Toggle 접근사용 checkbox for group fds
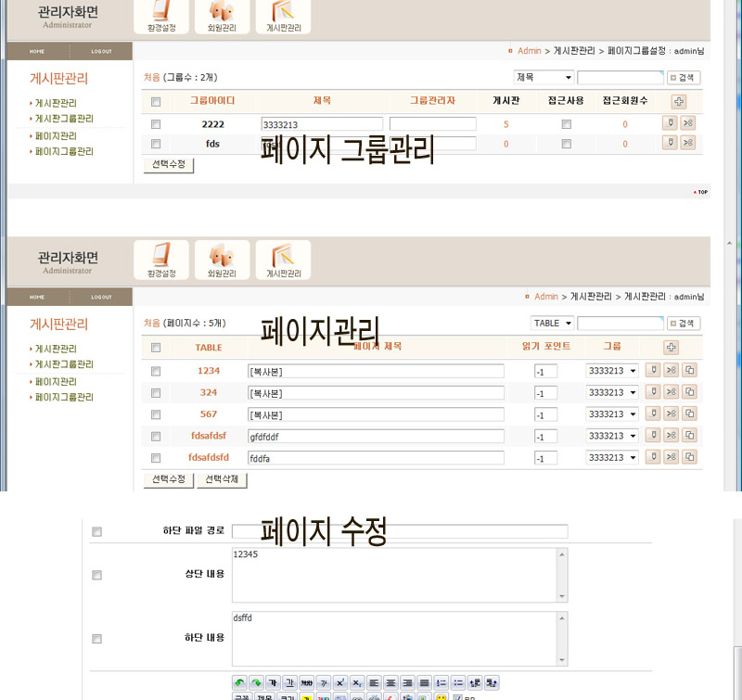This screenshot has height=700, width=742. tap(567, 144)
